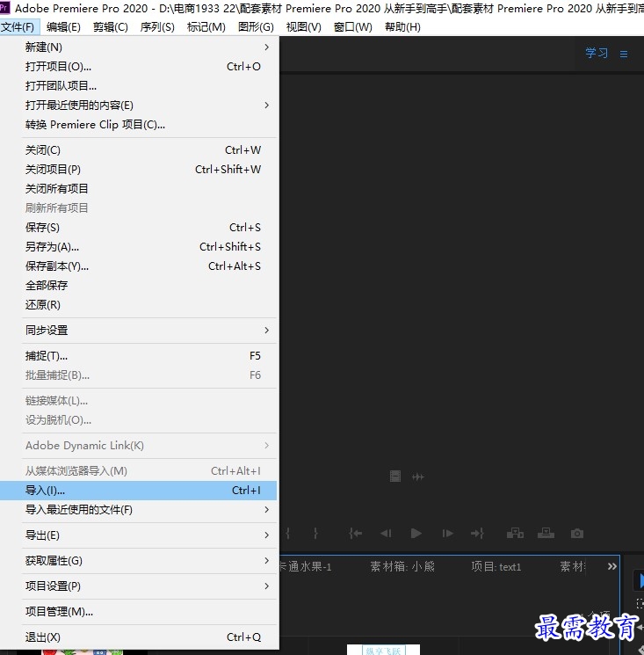This screenshot has width=644, height=655.
Task: Open the 编辑(E) menu
Action: coord(63,27)
